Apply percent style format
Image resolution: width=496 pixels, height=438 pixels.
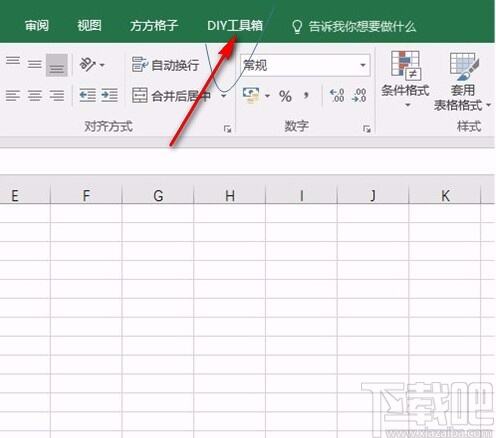point(285,96)
